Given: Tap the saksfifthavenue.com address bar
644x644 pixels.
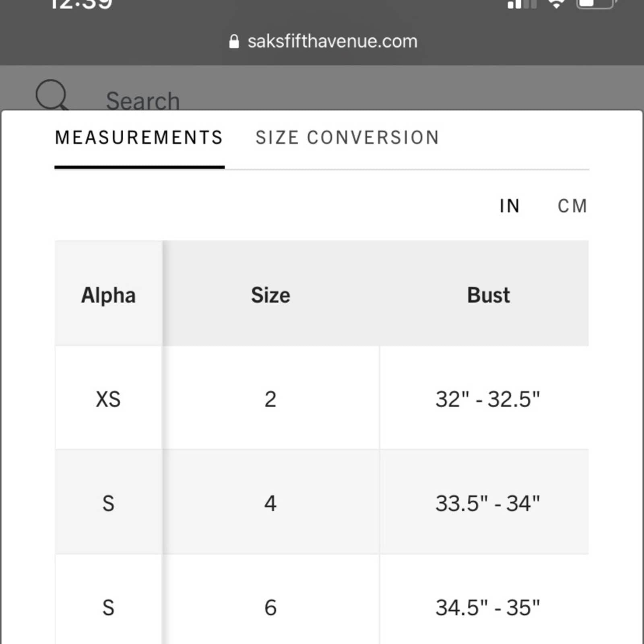Looking at the screenshot, I should 322,41.
